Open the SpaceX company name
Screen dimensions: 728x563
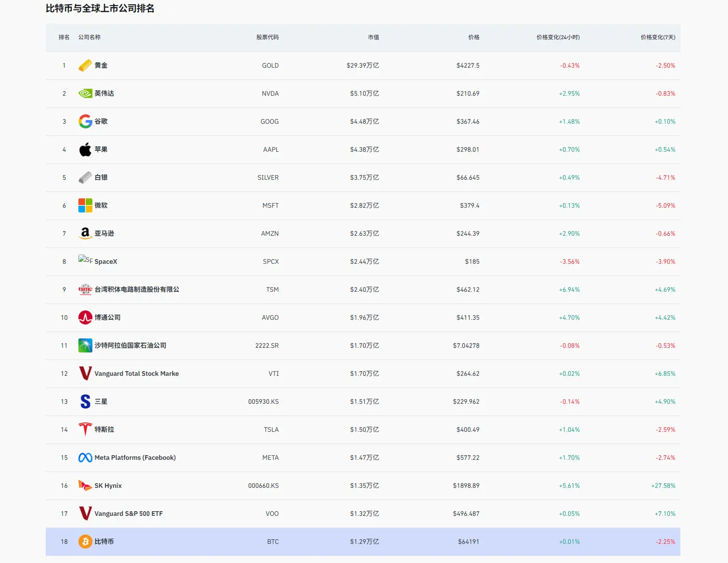pyautogui.click(x=106, y=261)
